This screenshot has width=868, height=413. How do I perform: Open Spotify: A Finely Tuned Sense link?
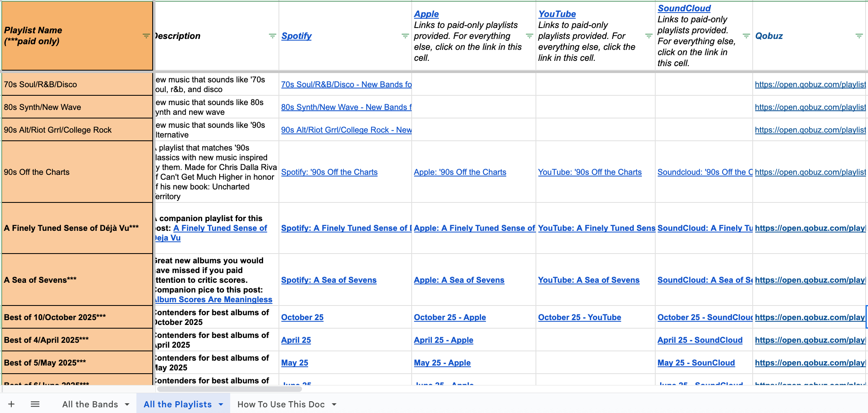[346, 228]
